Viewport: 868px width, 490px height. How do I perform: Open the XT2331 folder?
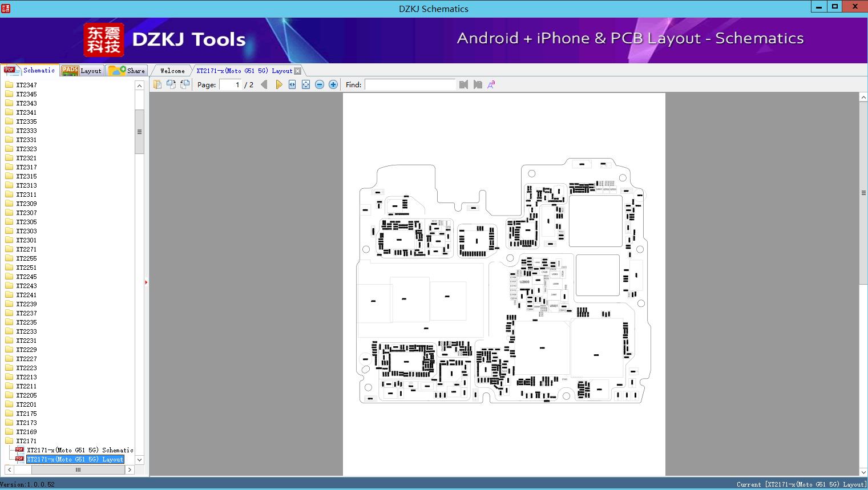point(21,140)
